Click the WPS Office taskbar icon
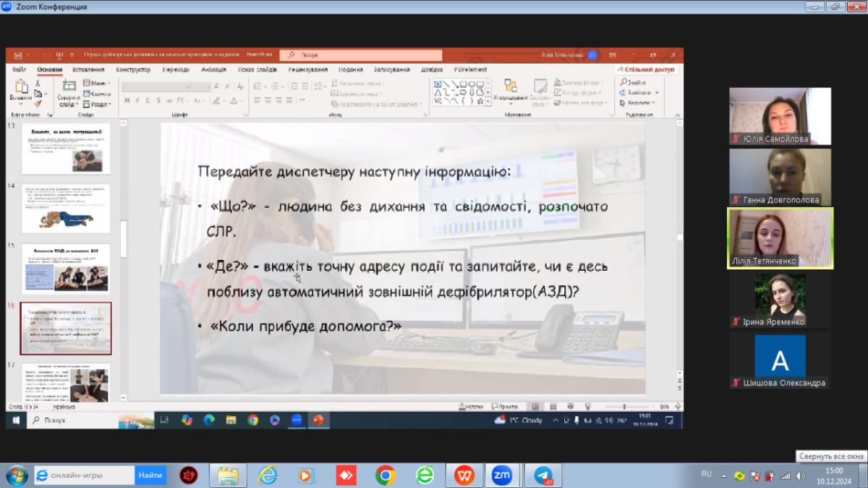 coord(464,475)
